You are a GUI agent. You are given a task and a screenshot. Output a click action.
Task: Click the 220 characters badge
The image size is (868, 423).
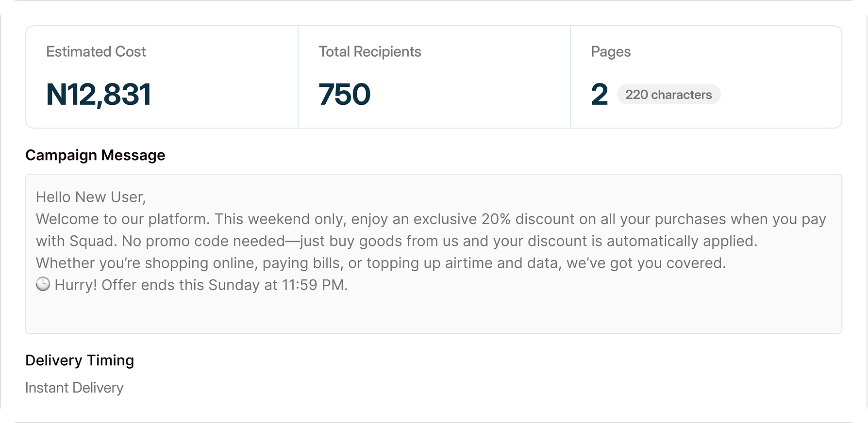tap(668, 95)
